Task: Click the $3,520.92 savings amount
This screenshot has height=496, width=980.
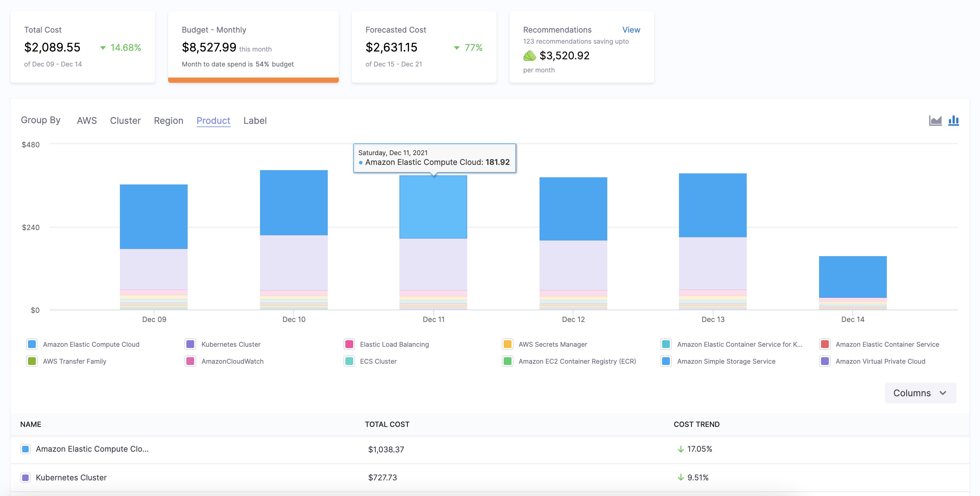Action: click(x=565, y=56)
